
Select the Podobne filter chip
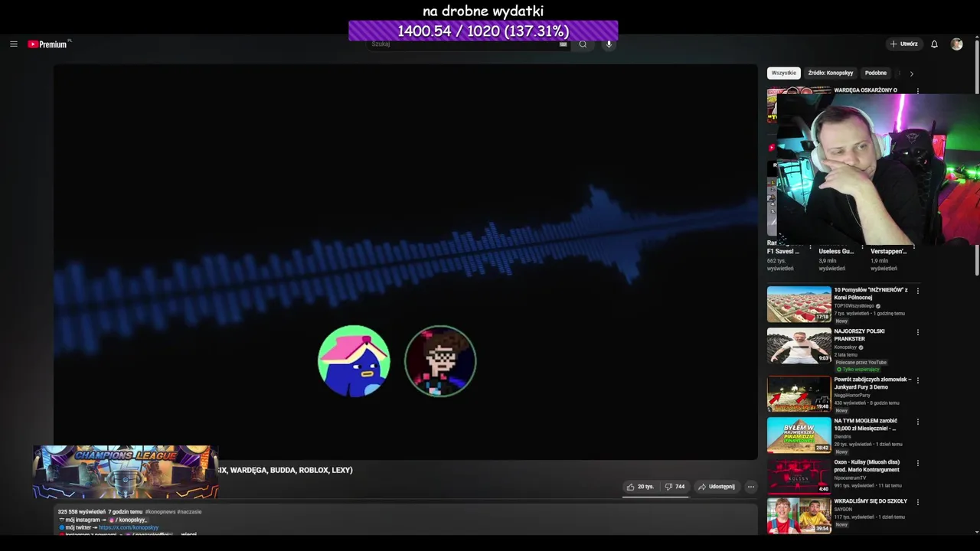875,73
